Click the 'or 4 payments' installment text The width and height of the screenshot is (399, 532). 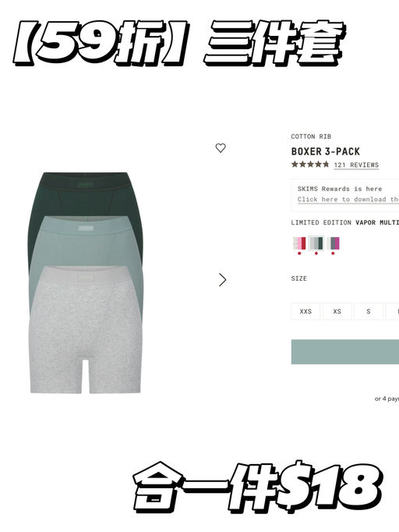(x=387, y=399)
